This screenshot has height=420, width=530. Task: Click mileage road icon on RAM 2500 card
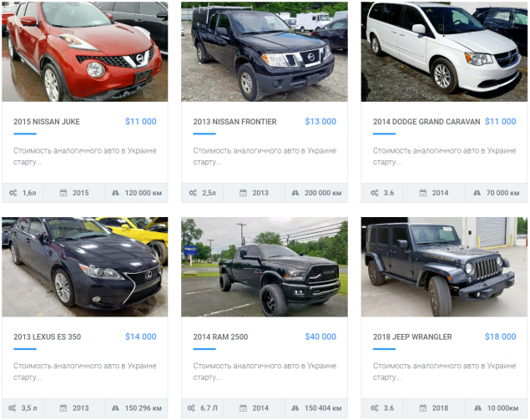295,408
